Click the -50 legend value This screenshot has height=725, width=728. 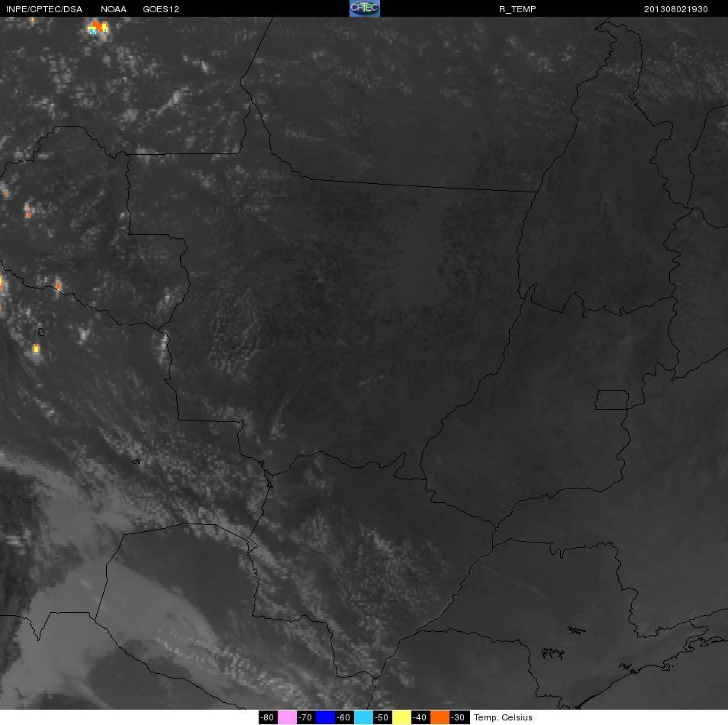point(382,717)
